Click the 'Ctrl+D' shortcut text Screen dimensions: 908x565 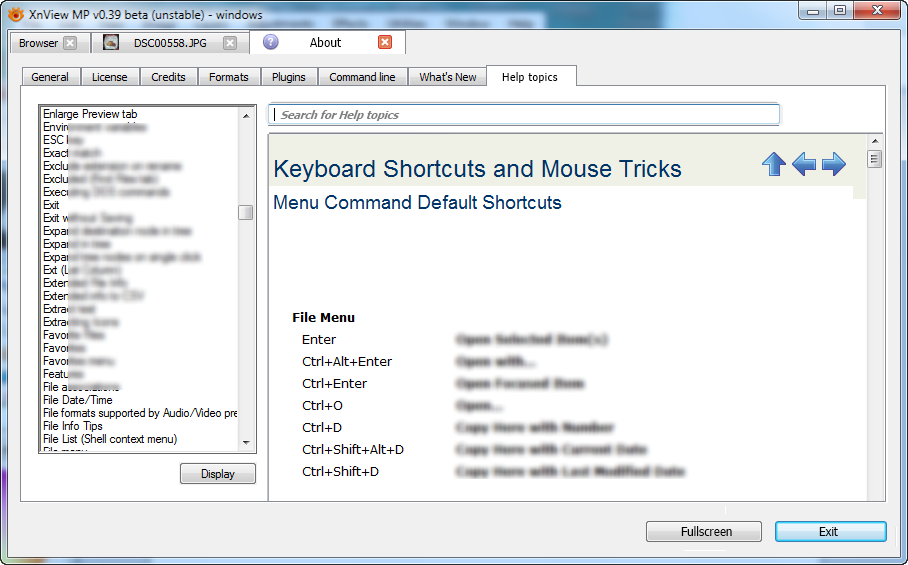coord(322,428)
